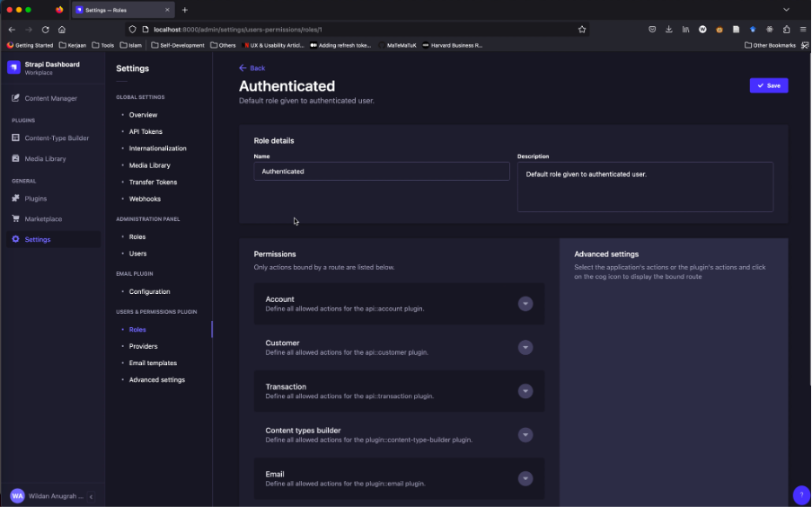Expand the Content types builder section
Viewport: 812px width, 507px height.
tap(525, 435)
